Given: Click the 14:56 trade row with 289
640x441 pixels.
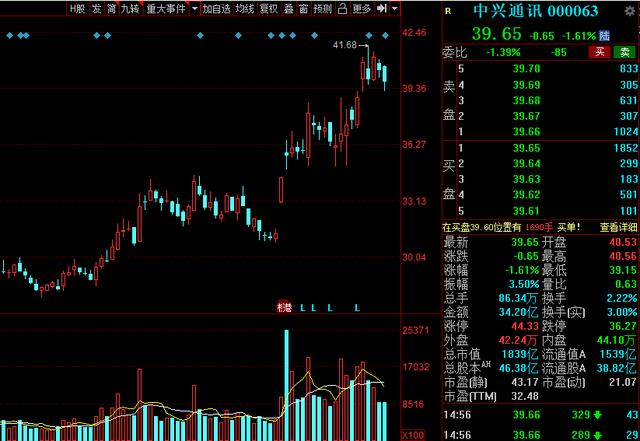Looking at the screenshot, I should pyautogui.click(x=541, y=434).
